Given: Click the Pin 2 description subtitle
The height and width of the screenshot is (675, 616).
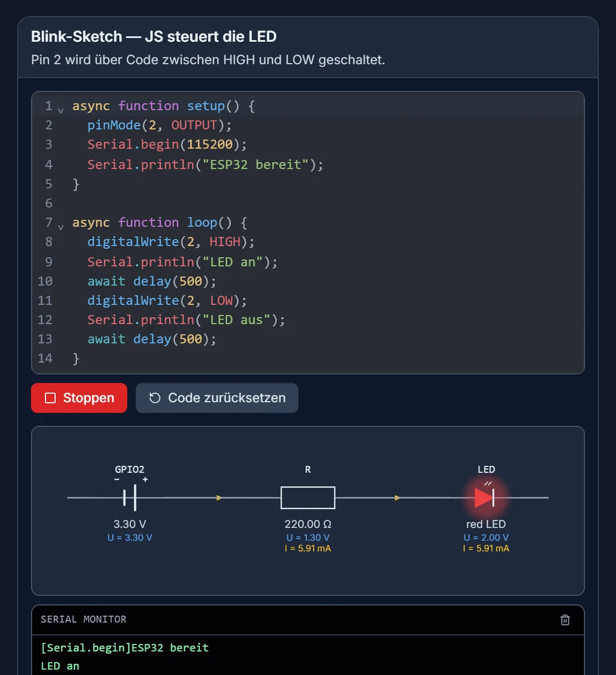Looking at the screenshot, I should pos(208,59).
